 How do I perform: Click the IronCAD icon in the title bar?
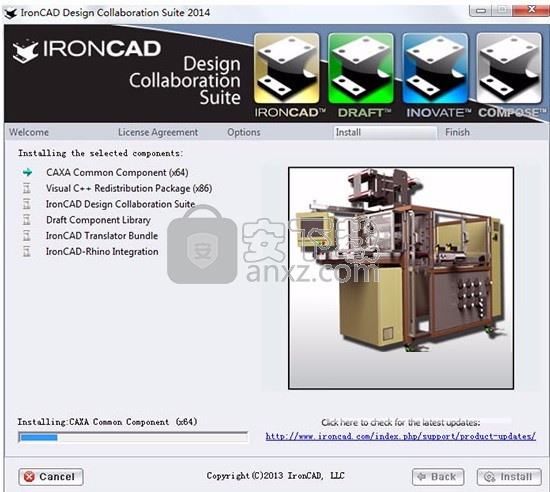(x=11, y=13)
